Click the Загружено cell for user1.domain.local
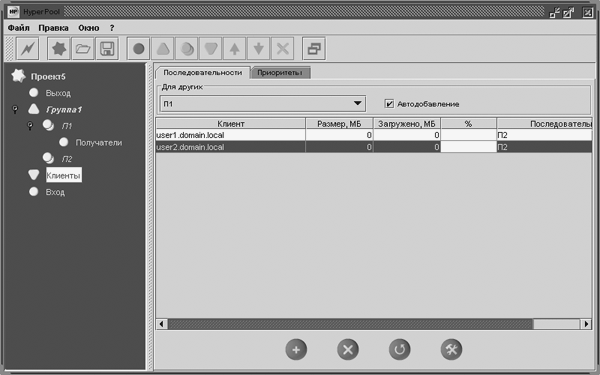The height and width of the screenshot is (375, 600). (x=407, y=135)
